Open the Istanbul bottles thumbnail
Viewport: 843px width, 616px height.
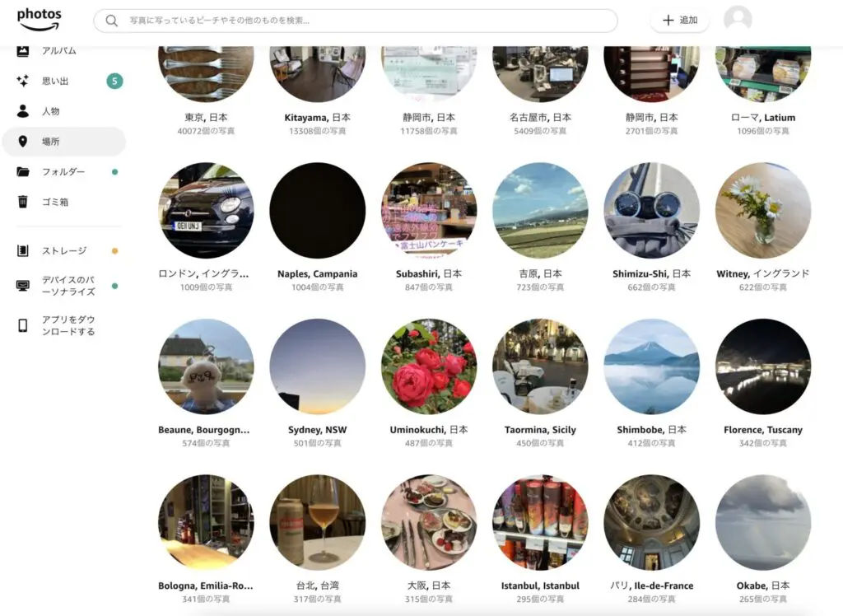540,522
